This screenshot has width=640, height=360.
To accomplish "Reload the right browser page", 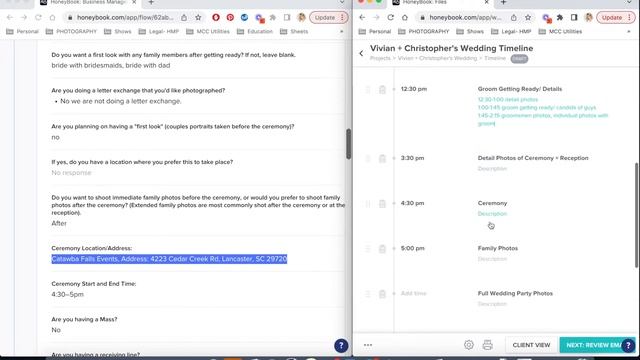I will pyautogui.click(x=391, y=18).
